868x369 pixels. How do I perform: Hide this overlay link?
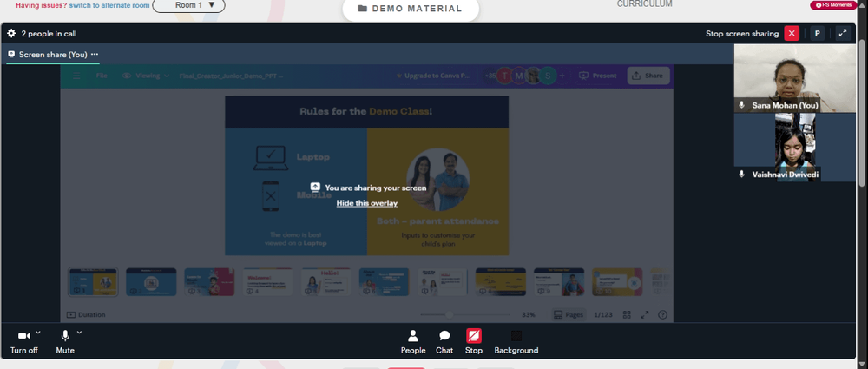pyautogui.click(x=367, y=203)
